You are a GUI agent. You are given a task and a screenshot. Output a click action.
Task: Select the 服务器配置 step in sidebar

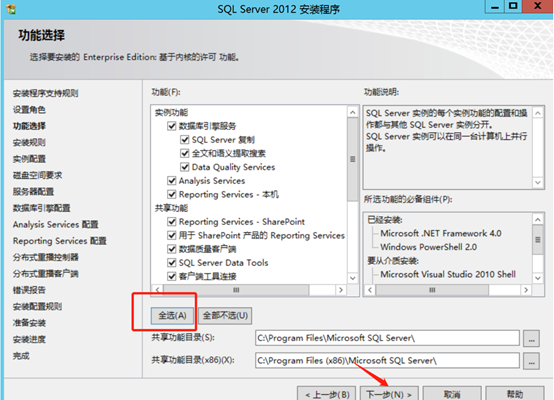click(x=33, y=192)
